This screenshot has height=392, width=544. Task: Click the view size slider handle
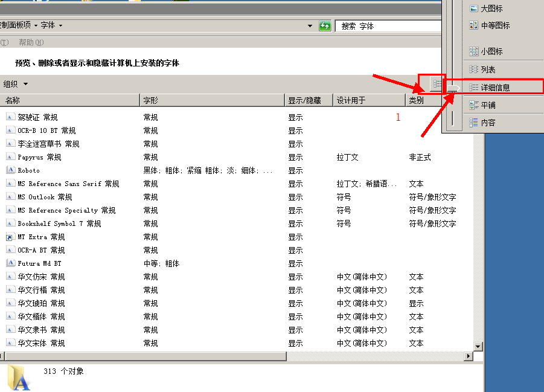(453, 89)
